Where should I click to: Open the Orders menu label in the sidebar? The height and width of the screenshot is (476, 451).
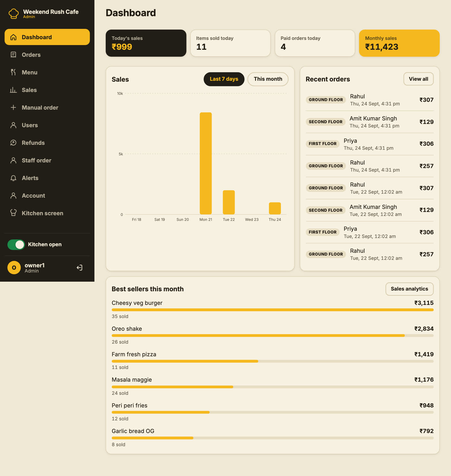click(31, 55)
